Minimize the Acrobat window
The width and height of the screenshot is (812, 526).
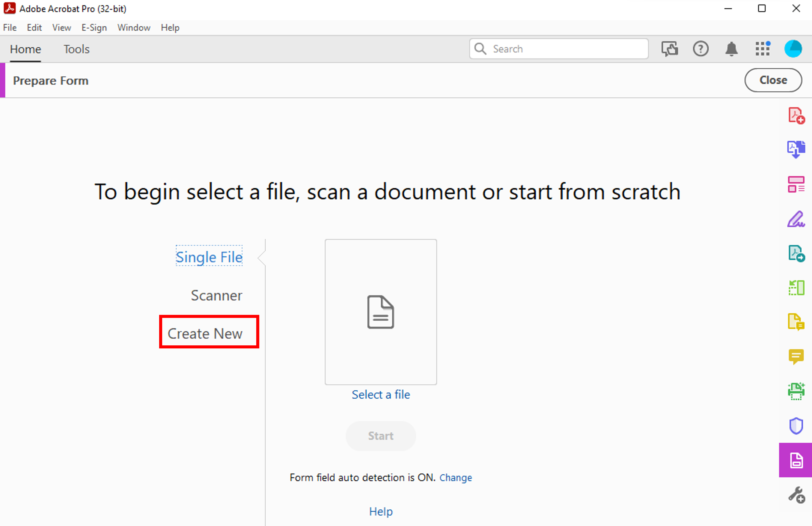pos(728,8)
